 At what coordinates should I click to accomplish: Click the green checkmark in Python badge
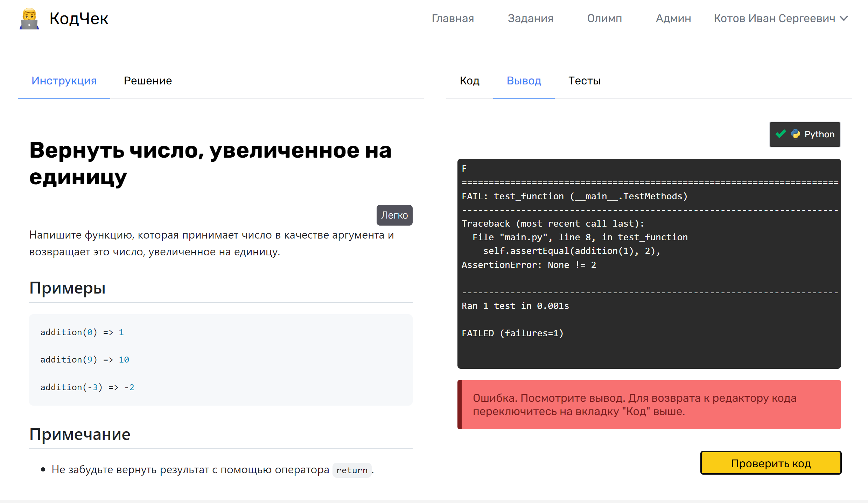coord(780,134)
